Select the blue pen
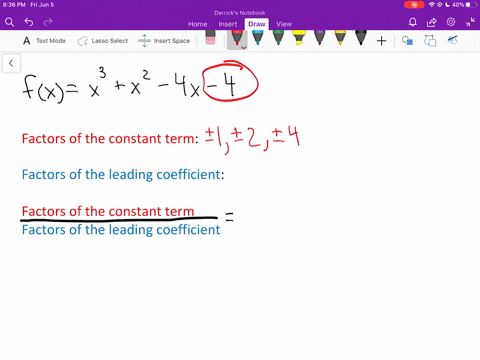480x360 pixels. [x=258, y=38]
